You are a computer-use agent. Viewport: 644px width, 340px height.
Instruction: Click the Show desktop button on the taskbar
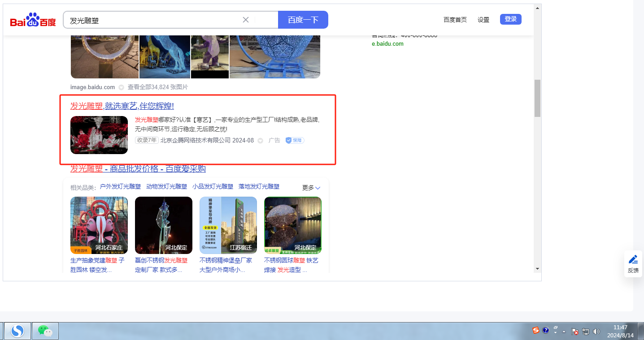(x=640, y=331)
